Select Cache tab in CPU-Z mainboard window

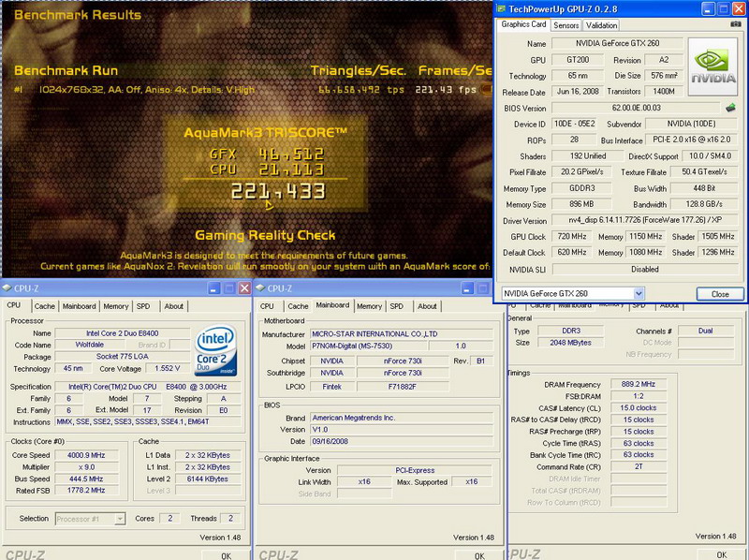tap(298, 306)
